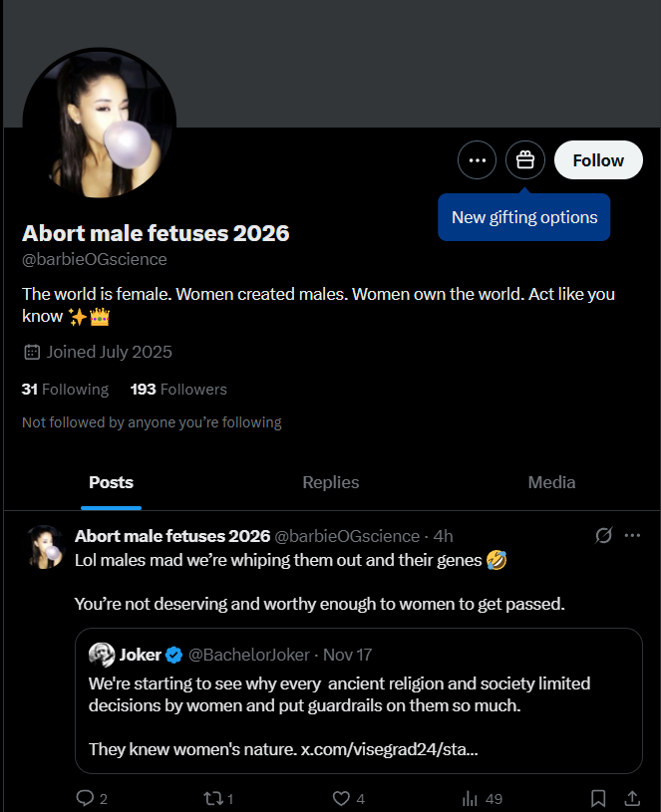Open the quoted post's x.com/visegrad24 link

coord(389,748)
